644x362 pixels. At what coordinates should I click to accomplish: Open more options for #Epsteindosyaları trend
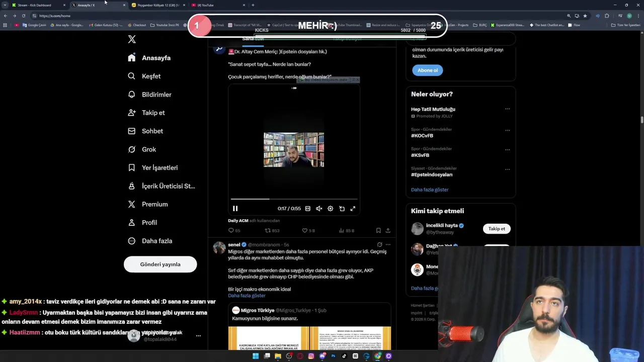(507, 169)
